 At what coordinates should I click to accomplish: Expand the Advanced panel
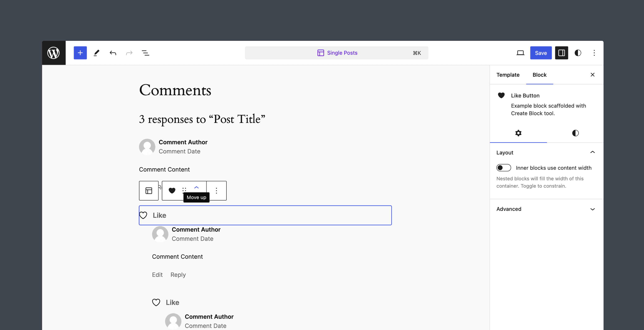547,209
